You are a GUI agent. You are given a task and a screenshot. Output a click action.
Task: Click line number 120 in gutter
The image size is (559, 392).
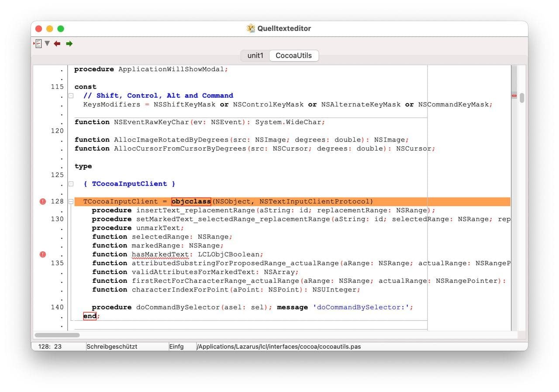pyautogui.click(x=57, y=131)
